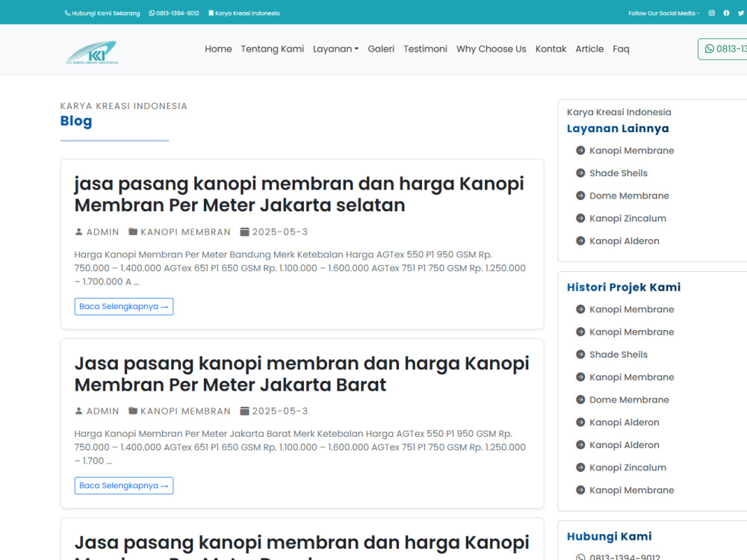Click the calendar icon on Jakarta selatan post

coord(244,232)
